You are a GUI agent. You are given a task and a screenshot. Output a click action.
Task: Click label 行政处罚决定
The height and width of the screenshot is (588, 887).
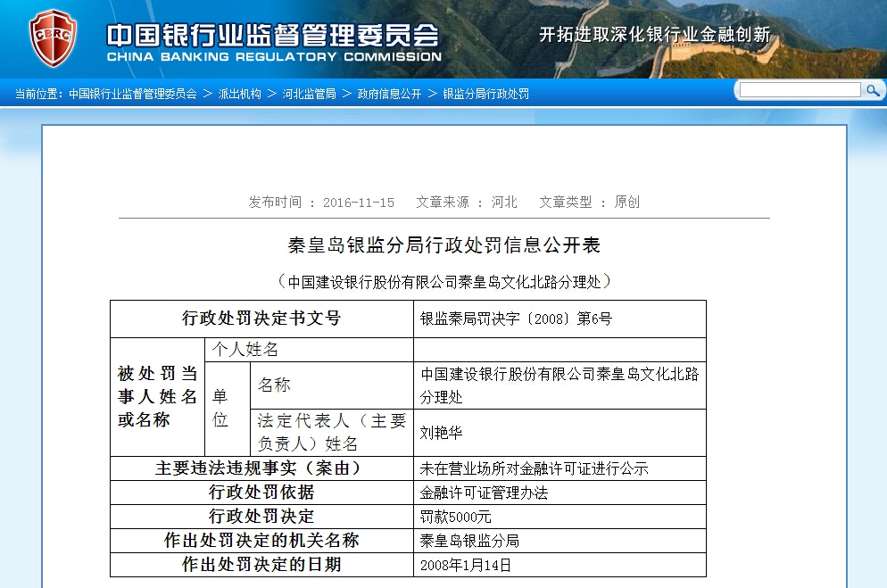[261, 517]
